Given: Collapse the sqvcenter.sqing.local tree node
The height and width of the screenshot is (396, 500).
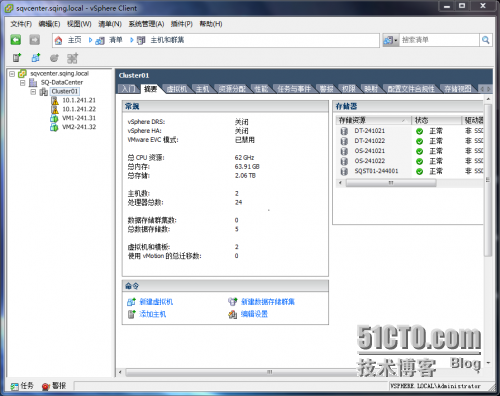Looking at the screenshot, I should pos(12,74).
